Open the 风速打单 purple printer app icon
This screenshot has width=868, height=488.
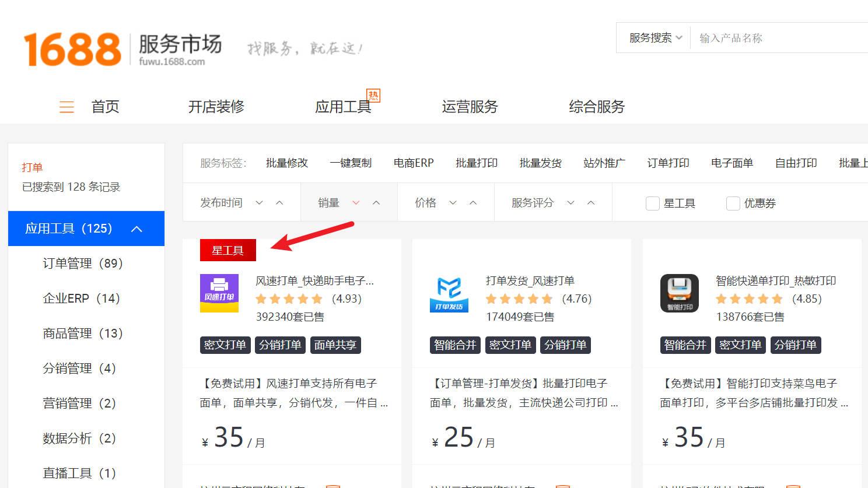pyautogui.click(x=219, y=293)
